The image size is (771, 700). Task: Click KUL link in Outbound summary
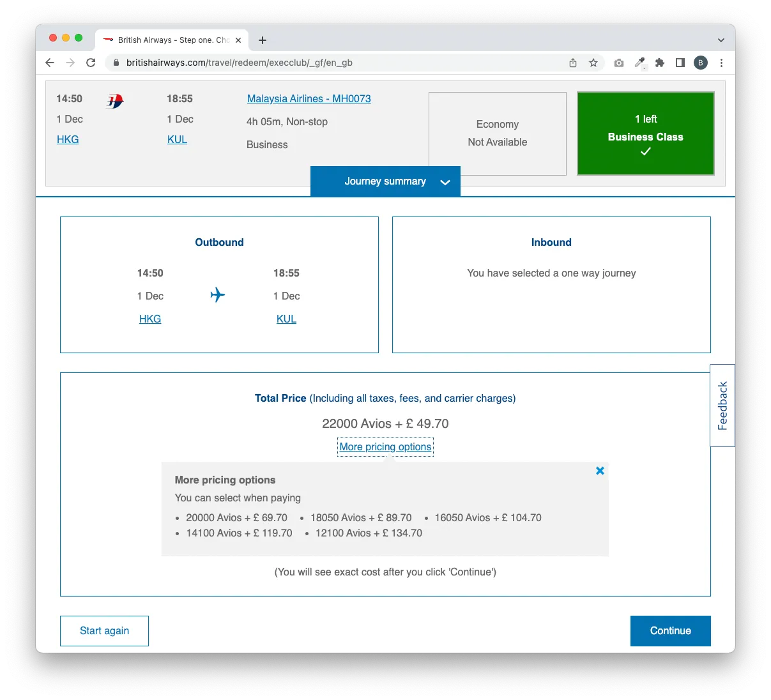[286, 319]
